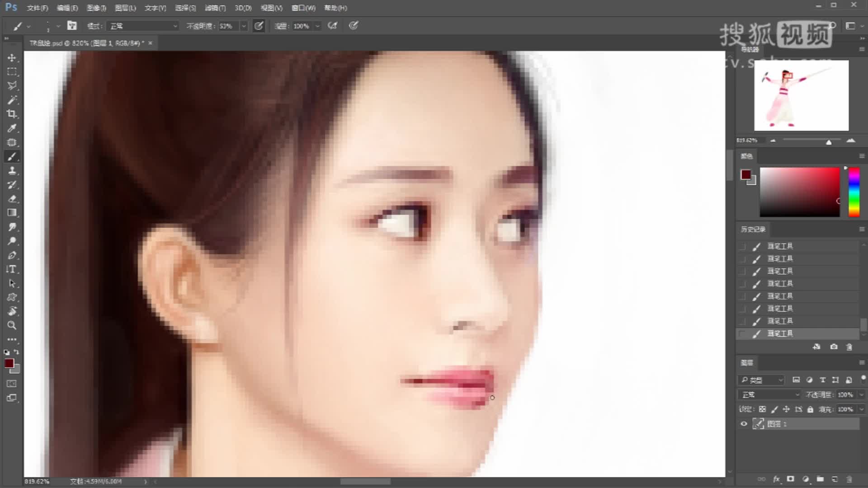The height and width of the screenshot is (488, 868).
Task: Open the Color panel options menu
Action: 862,156
